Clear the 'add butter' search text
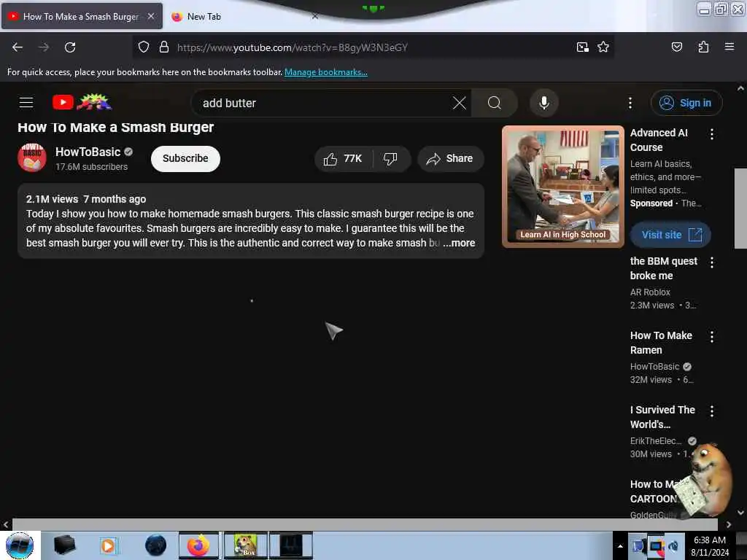 click(x=459, y=103)
